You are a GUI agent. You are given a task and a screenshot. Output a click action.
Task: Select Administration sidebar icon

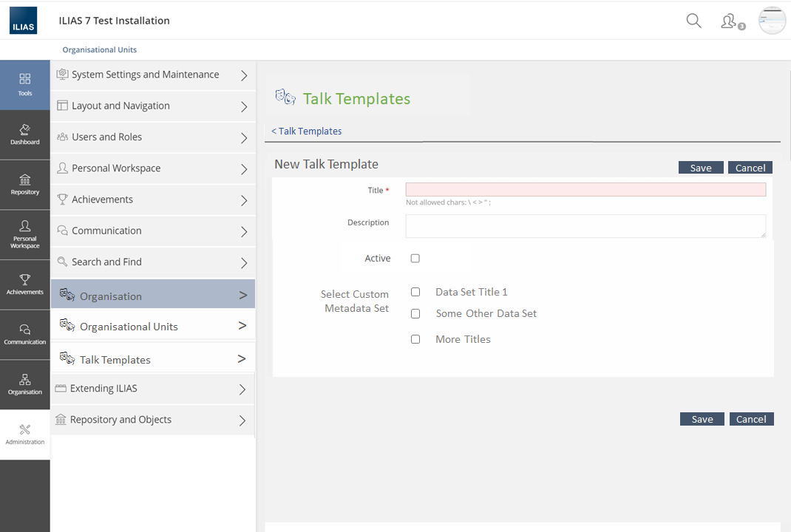tap(25, 434)
